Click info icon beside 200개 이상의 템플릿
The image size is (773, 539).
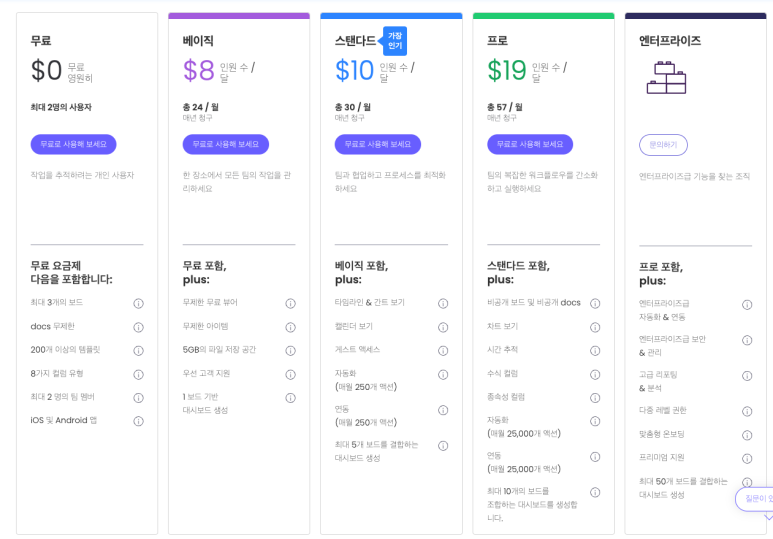(x=138, y=350)
